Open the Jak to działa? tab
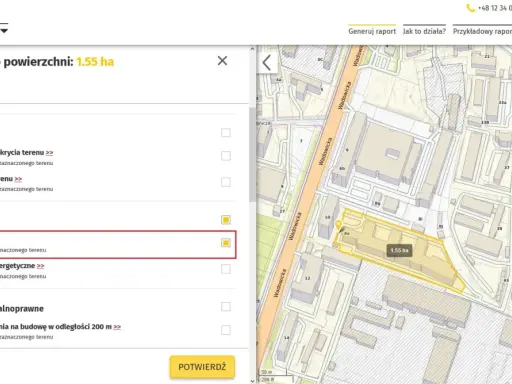Viewport: 512px width, 384px height. click(x=424, y=31)
